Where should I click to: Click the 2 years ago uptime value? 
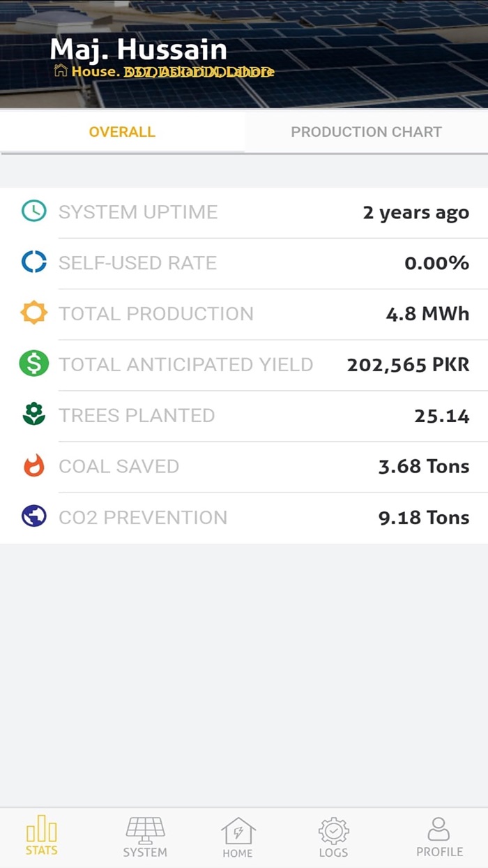point(415,212)
